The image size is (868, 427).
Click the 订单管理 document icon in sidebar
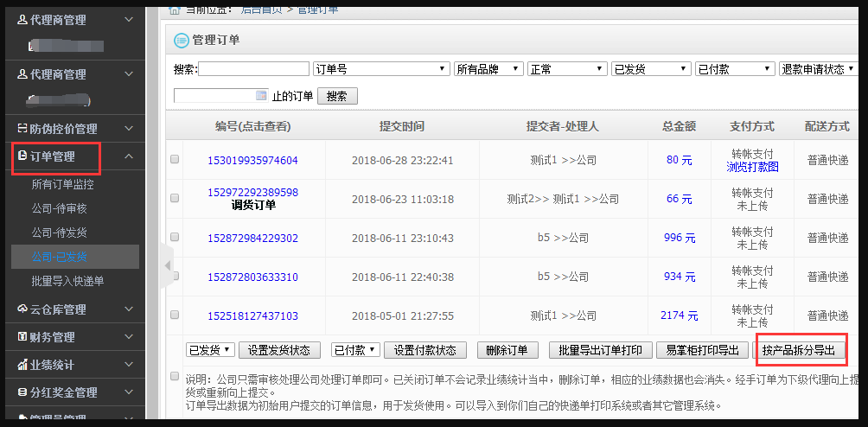pos(22,156)
